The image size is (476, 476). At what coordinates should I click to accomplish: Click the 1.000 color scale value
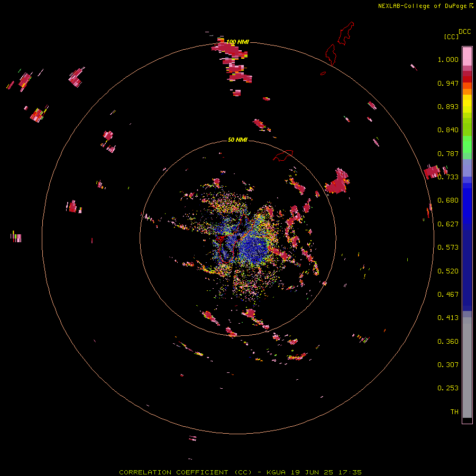(x=448, y=59)
